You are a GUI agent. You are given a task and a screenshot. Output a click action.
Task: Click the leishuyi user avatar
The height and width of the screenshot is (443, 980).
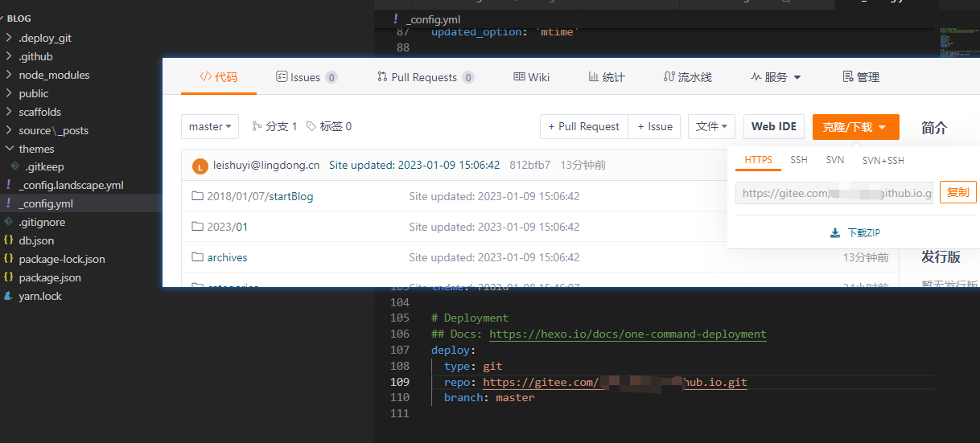200,166
